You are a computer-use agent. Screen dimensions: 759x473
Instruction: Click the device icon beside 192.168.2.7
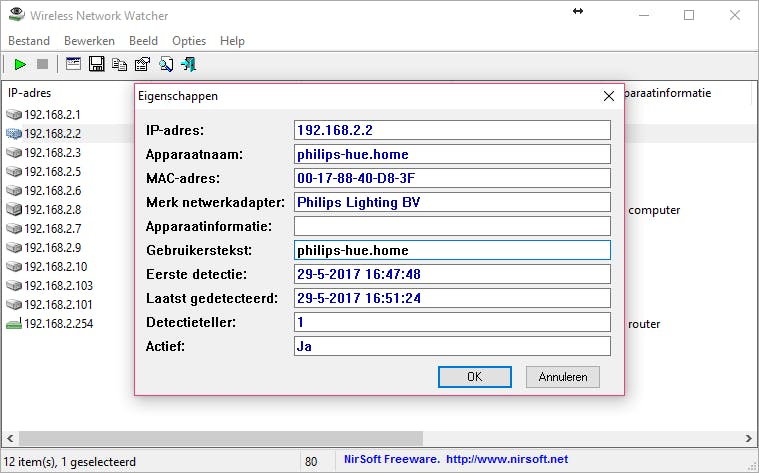[14, 229]
